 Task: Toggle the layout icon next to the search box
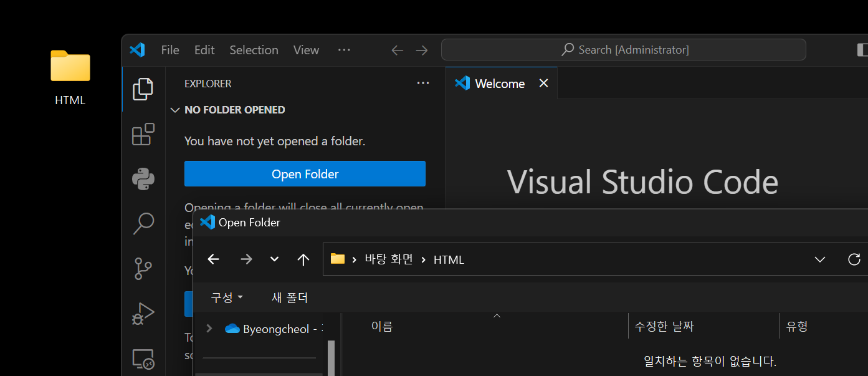(x=862, y=50)
